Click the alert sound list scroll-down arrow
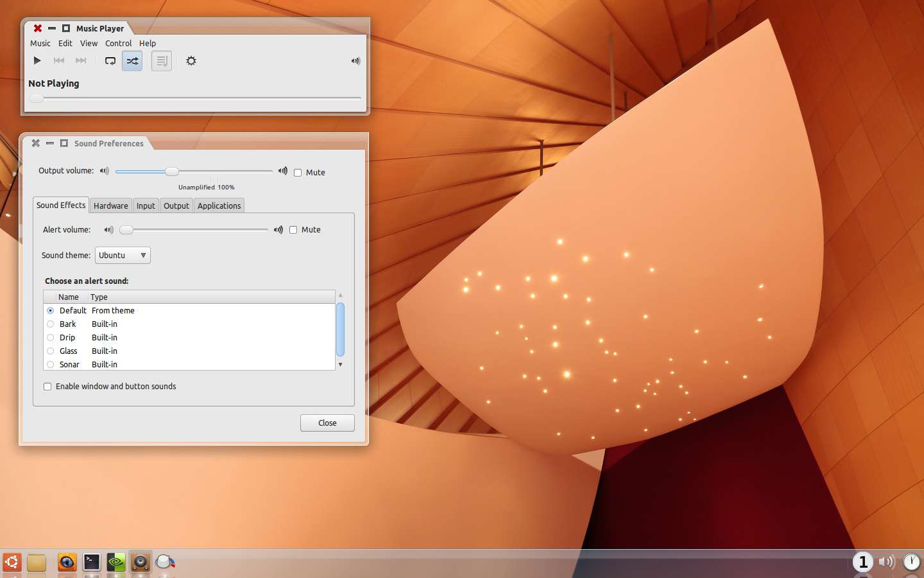 pos(340,364)
